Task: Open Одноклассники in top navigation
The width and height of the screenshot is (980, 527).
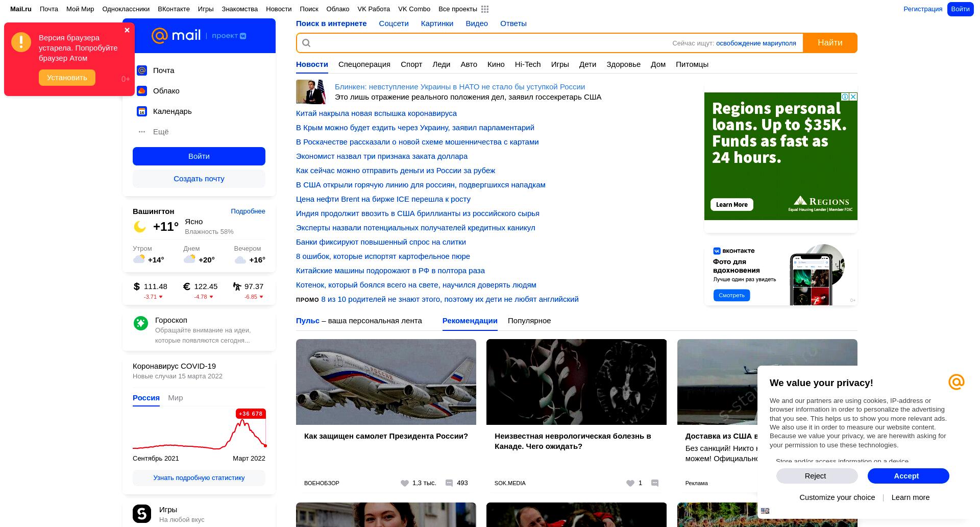Action: pos(126,9)
